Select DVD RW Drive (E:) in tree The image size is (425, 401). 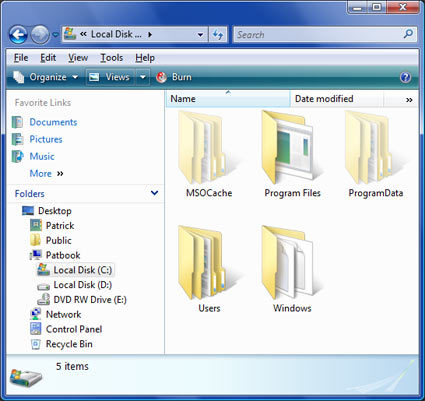(x=90, y=300)
